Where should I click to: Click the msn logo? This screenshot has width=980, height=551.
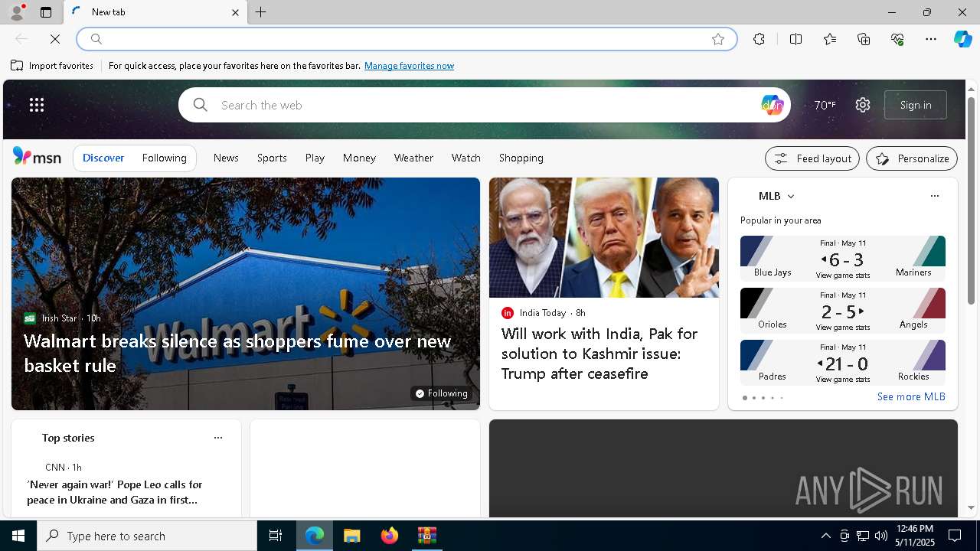point(37,157)
